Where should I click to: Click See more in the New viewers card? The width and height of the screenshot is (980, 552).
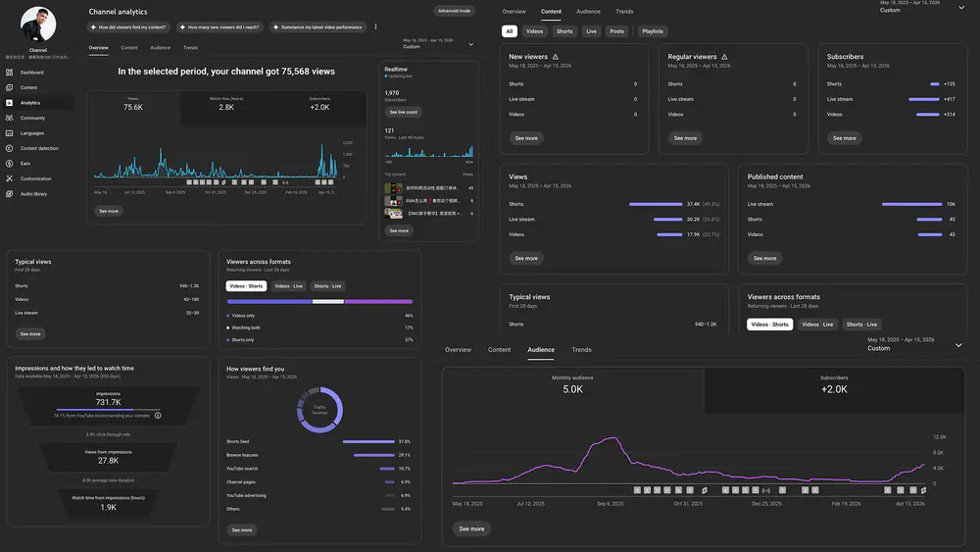point(526,138)
